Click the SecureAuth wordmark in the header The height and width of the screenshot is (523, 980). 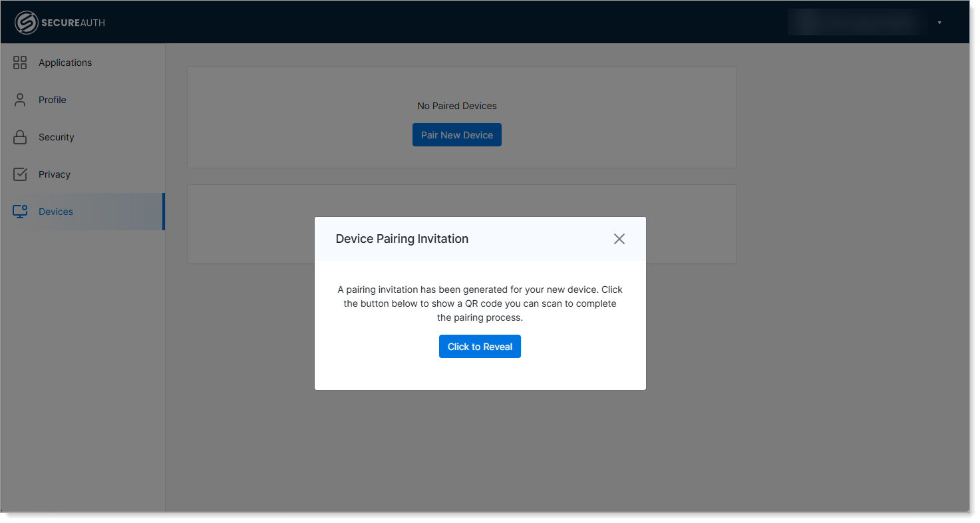[73, 22]
